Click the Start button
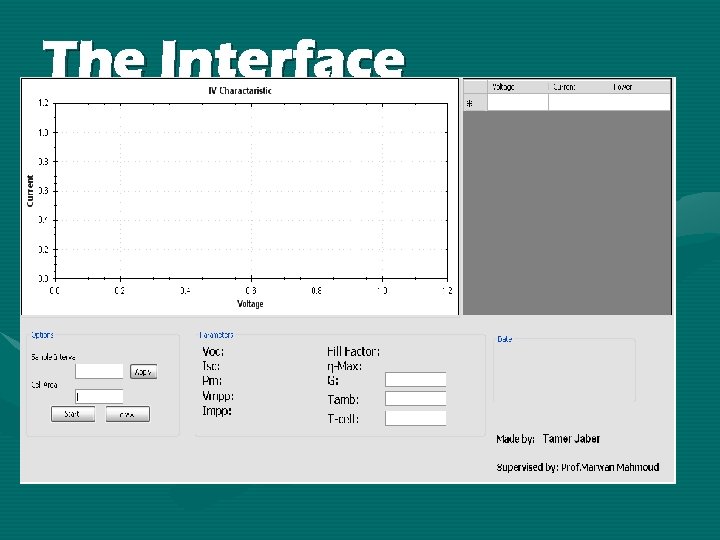Image resolution: width=720 pixels, height=540 pixels. coord(73,414)
